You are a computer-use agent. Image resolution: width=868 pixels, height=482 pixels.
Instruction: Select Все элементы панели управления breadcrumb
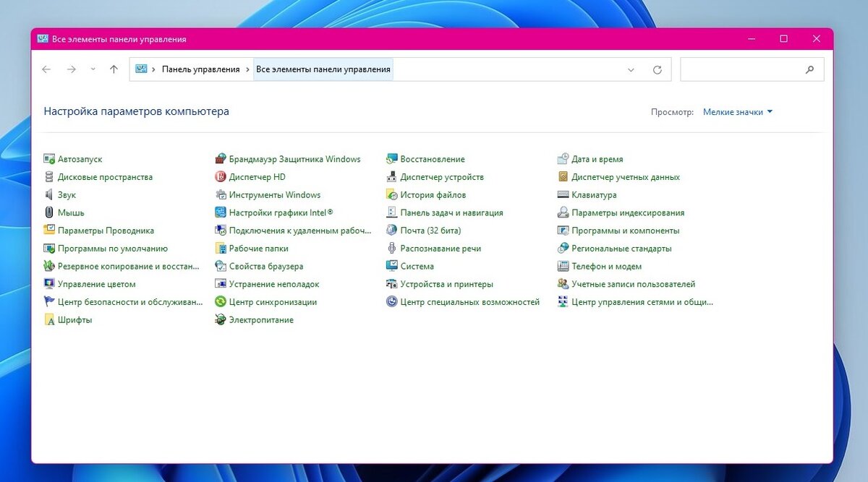point(323,69)
